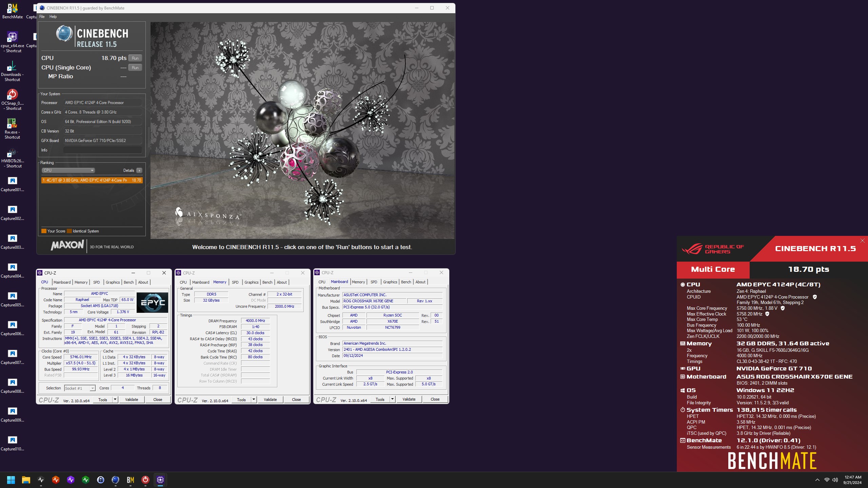This screenshot has width=868, height=488.
Task: Open Tools dropdown arrow in Mainboard tab window
Action: (392, 400)
